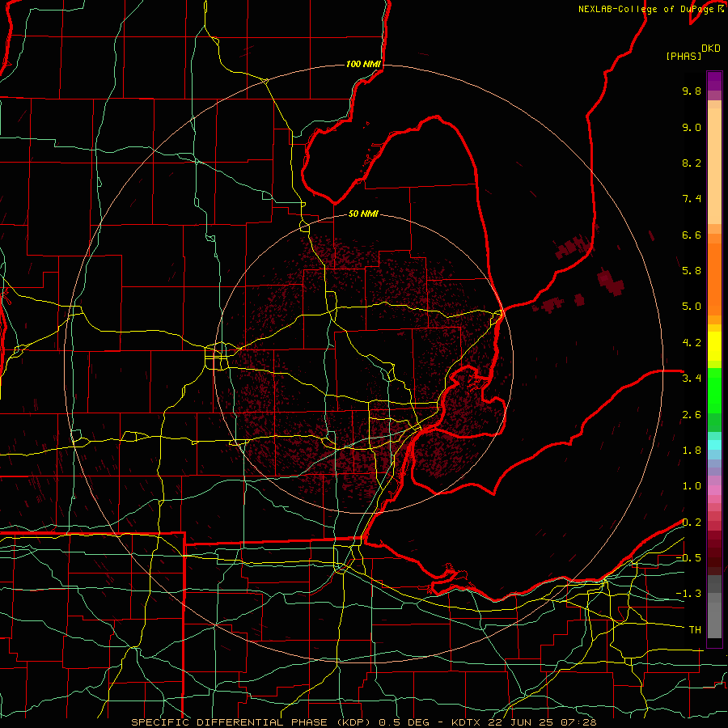Select the 8.2 color scale value
Image resolution: width=728 pixels, height=728 pixels.
tap(692, 163)
